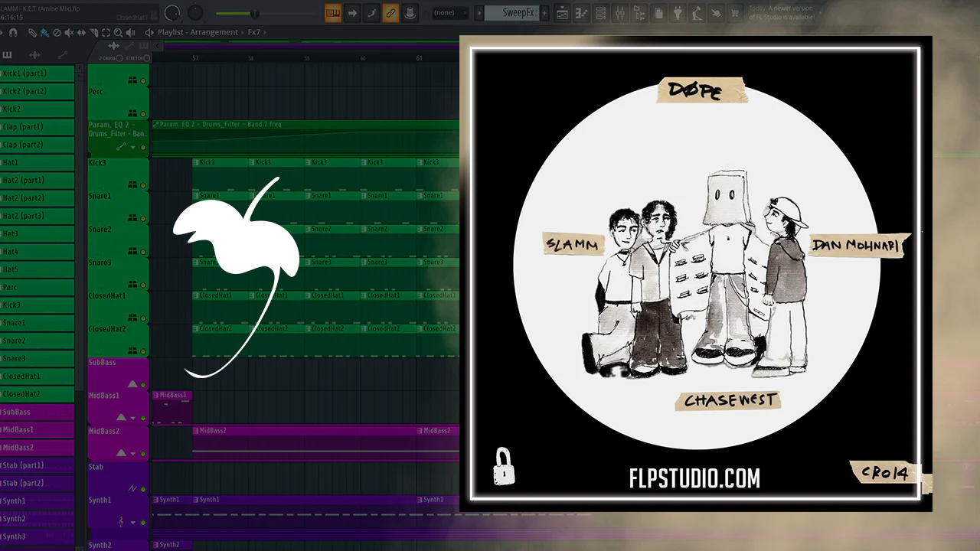Adjust the left main knob

(172, 12)
